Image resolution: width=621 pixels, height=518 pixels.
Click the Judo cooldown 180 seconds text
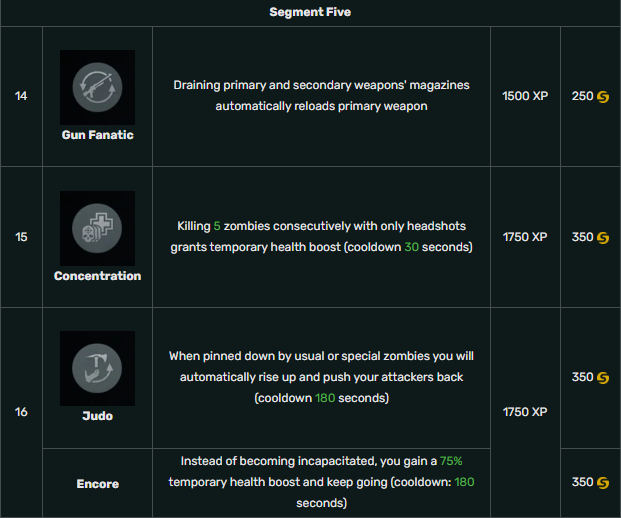[321, 398]
